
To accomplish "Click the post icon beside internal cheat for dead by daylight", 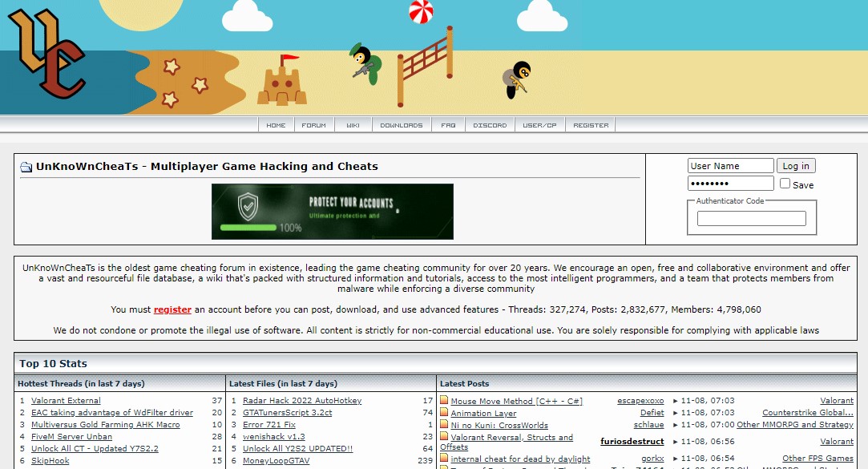I will point(444,458).
